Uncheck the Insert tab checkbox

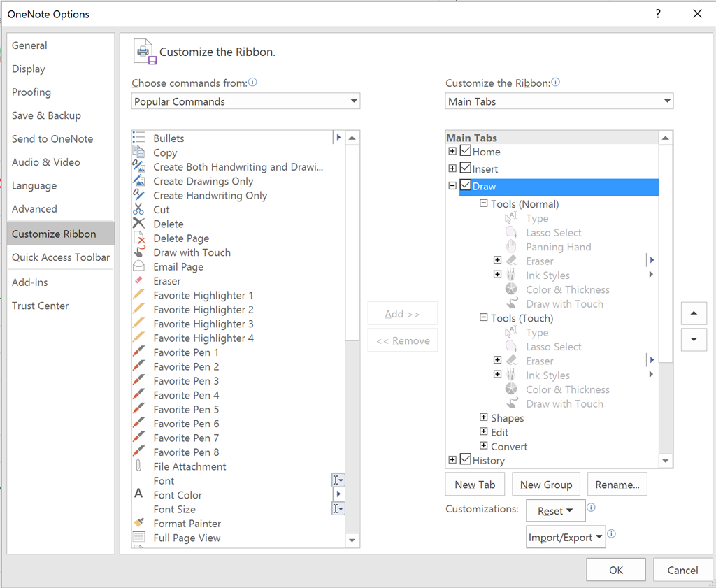(465, 168)
